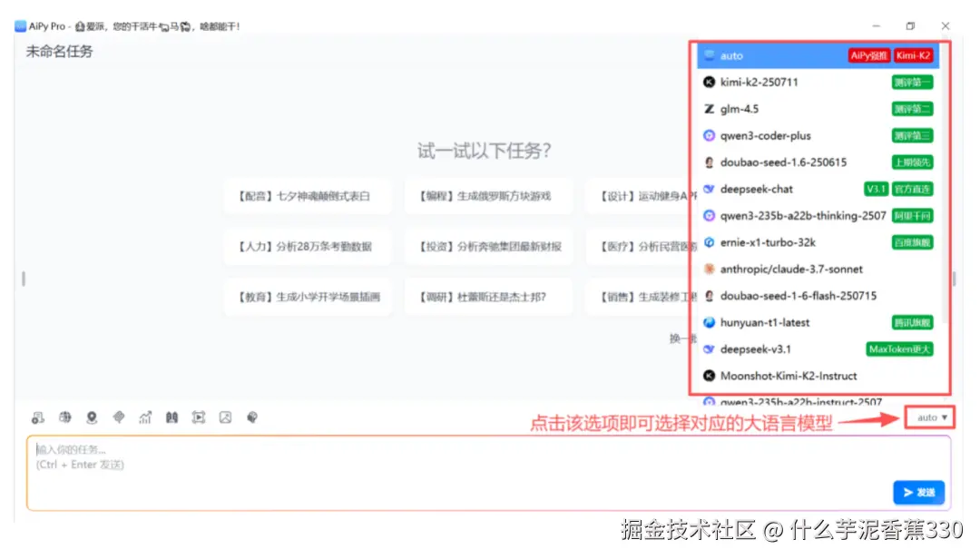
Task: Click the blue 发送 send button
Action: point(918,493)
